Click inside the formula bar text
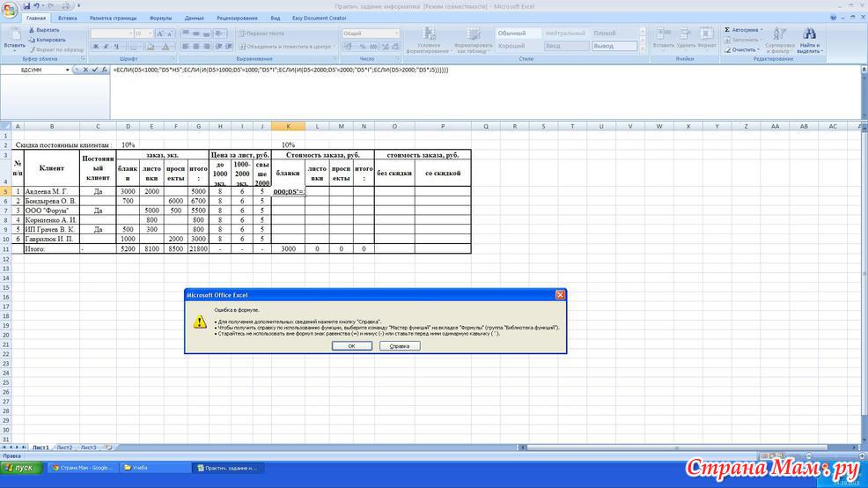 pos(281,70)
